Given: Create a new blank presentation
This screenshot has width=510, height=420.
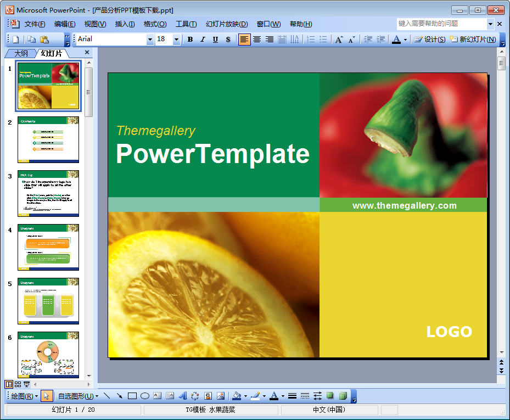Looking at the screenshot, I should tap(15, 40).
